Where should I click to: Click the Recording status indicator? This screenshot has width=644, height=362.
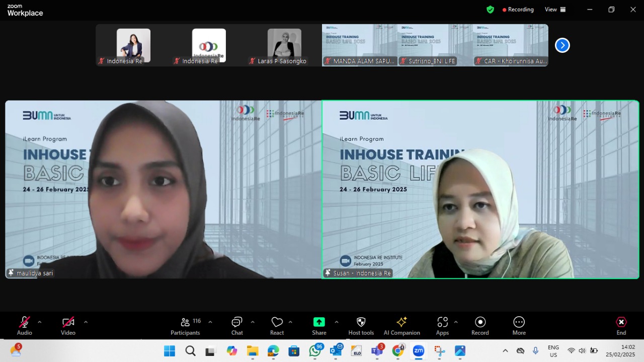(x=518, y=10)
